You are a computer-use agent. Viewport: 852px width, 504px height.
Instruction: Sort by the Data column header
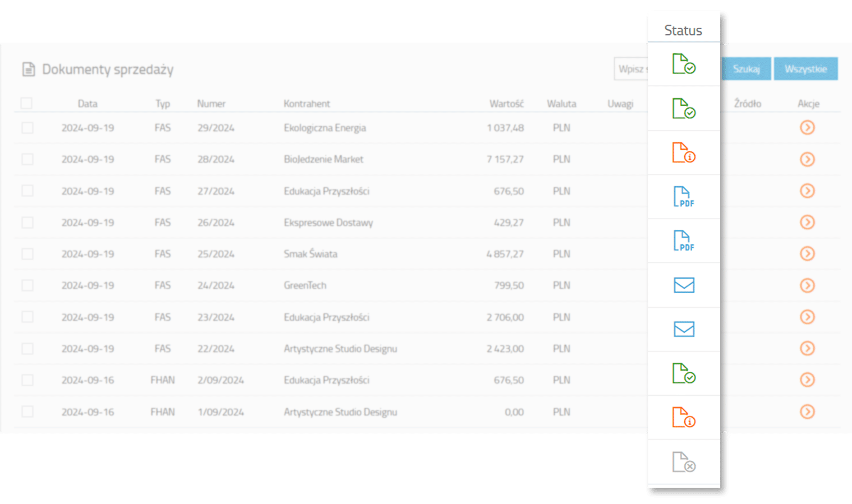point(87,104)
